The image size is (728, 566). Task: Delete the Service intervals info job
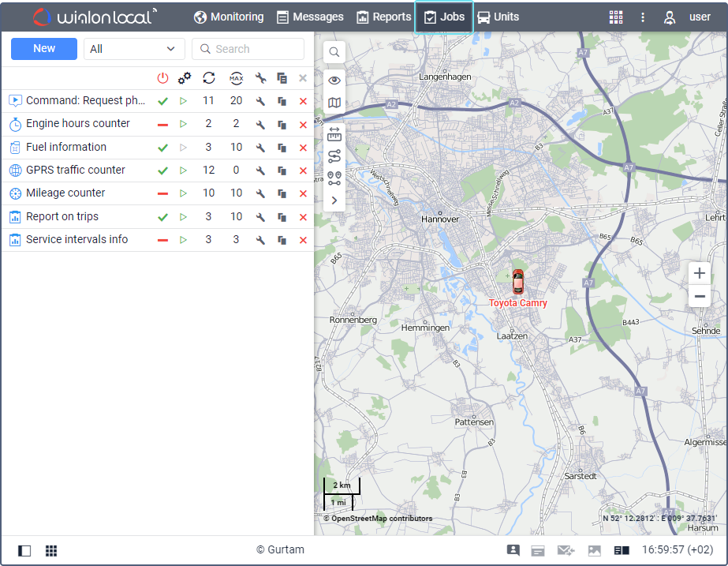[303, 240]
